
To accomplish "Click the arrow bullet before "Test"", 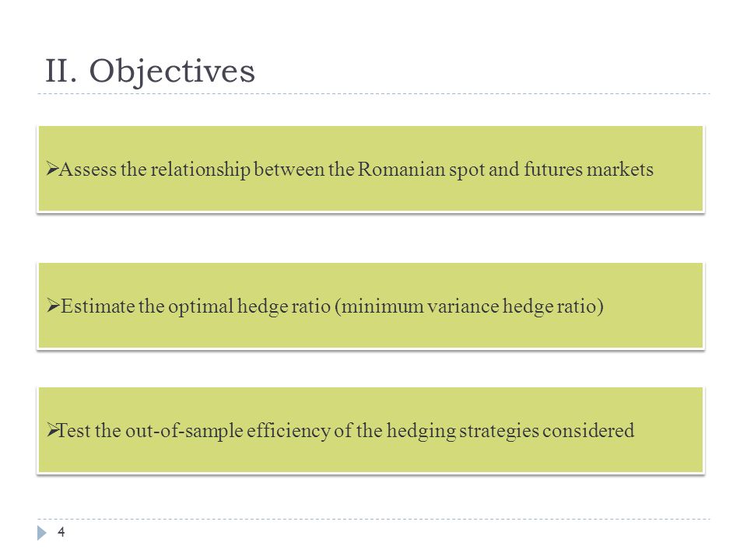I will coord(52,430).
